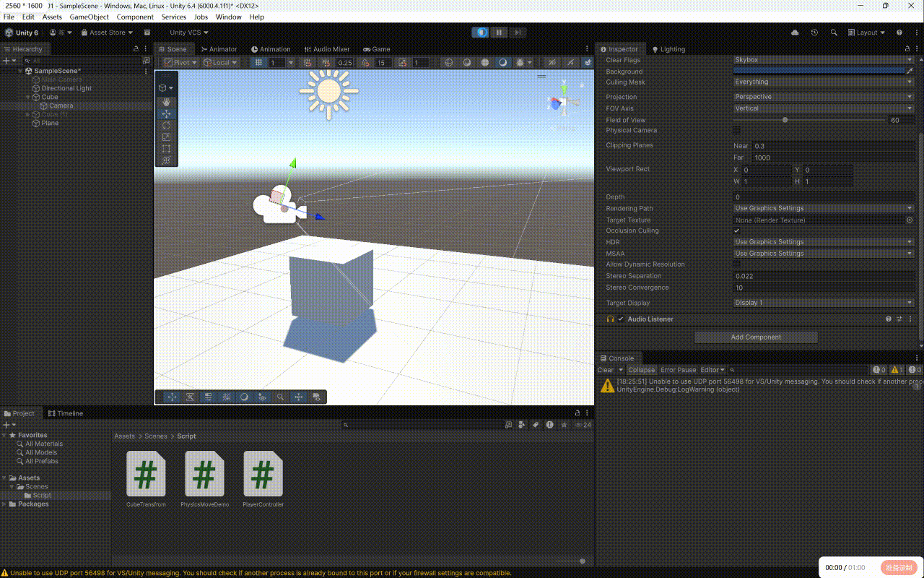Switch to the Game tab

click(377, 49)
